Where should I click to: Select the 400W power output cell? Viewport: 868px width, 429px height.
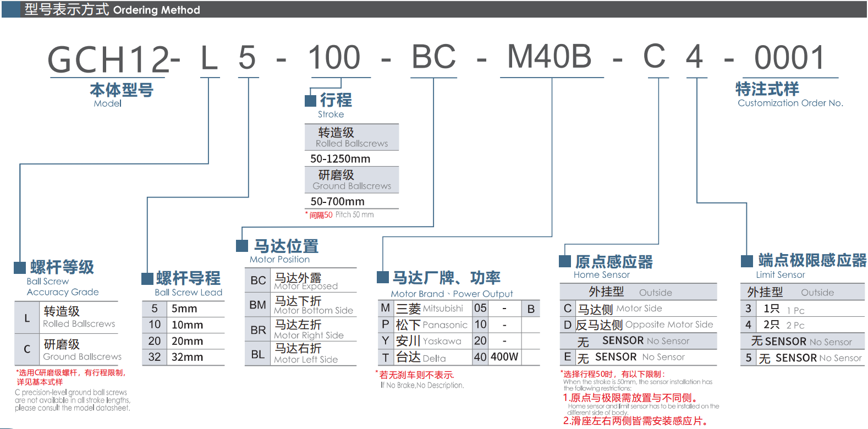pos(504,357)
